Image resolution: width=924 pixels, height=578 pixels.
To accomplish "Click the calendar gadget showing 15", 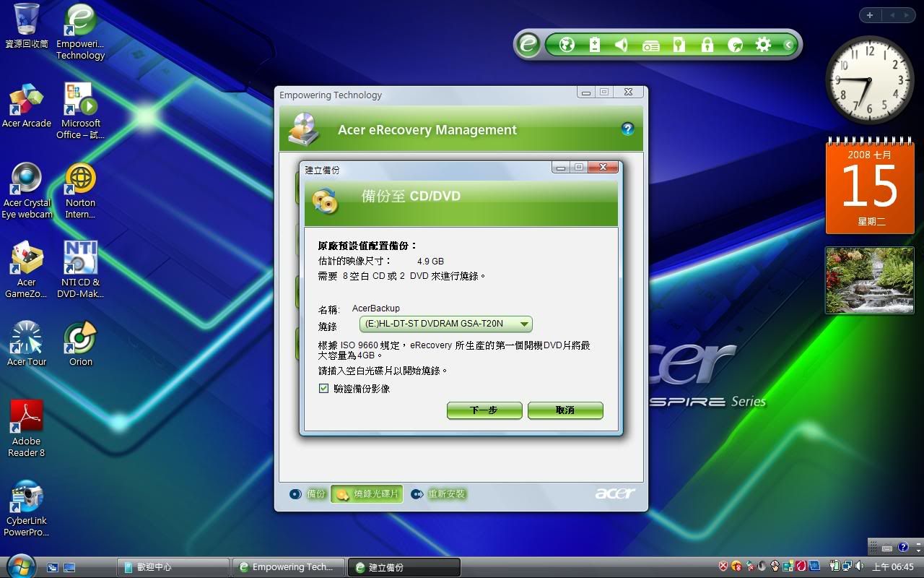I will coord(870,186).
